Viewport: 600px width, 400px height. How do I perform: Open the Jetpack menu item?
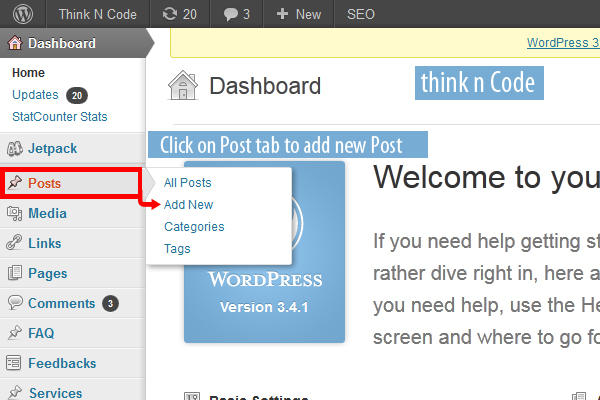pyautogui.click(x=52, y=149)
